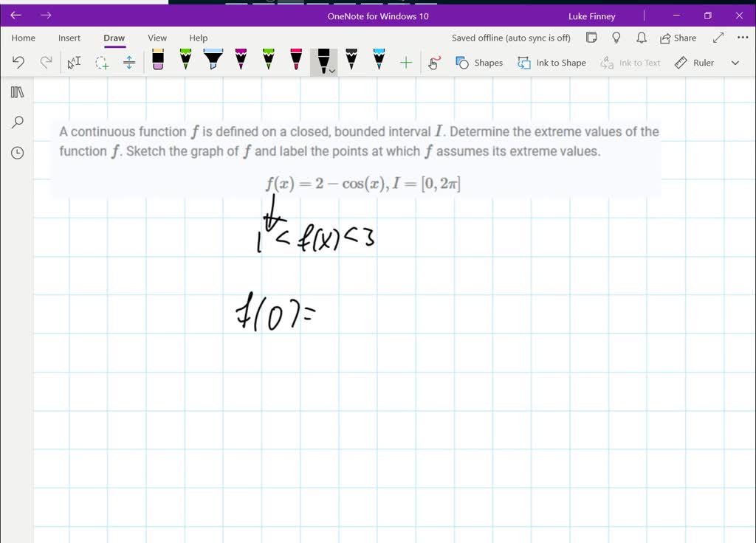The height and width of the screenshot is (543, 756).
Task: Add a new pen with the plus button
Action: 405,63
